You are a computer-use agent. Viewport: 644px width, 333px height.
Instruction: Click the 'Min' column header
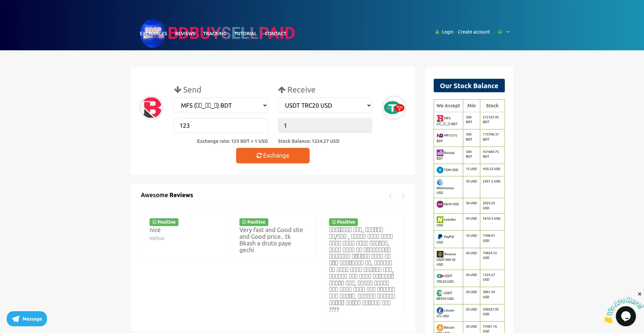click(x=471, y=106)
